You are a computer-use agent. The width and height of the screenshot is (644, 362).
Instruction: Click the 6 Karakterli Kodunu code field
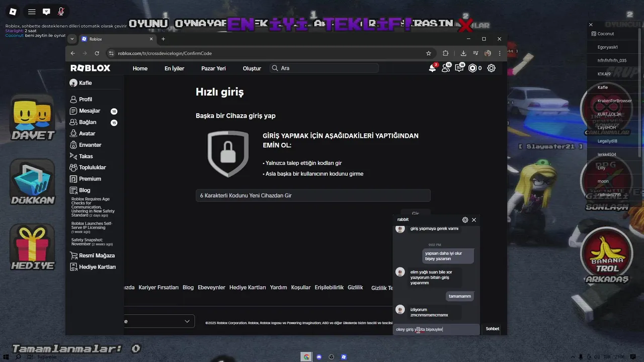pos(313,196)
